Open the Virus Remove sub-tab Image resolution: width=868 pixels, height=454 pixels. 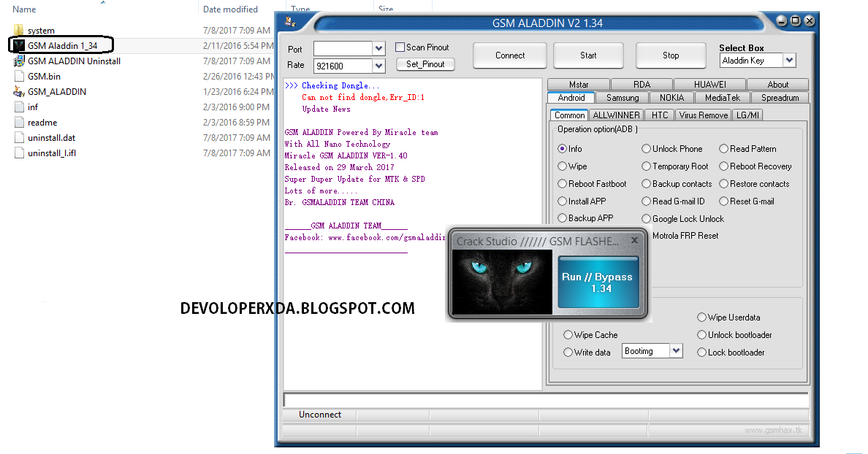tap(703, 115)
